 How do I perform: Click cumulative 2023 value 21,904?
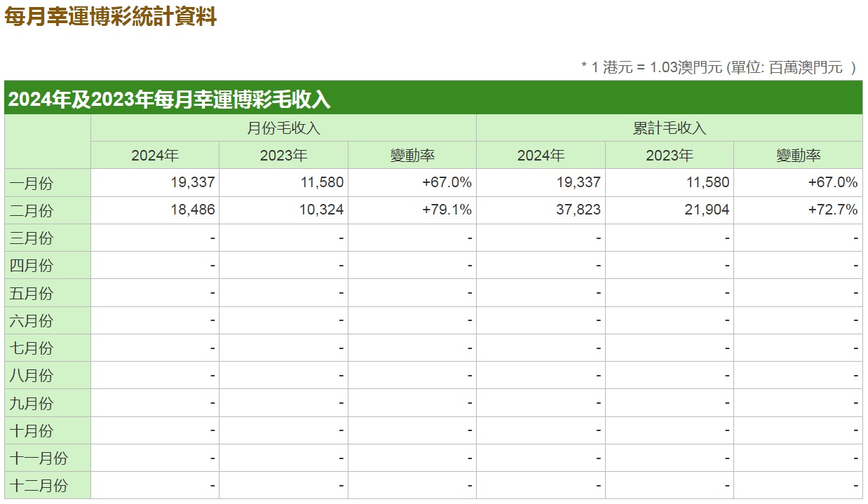707,210
